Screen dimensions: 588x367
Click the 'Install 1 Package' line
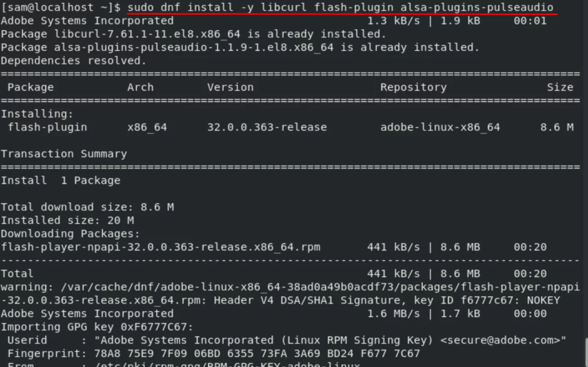pyautogui.click(x=61, y=180)
